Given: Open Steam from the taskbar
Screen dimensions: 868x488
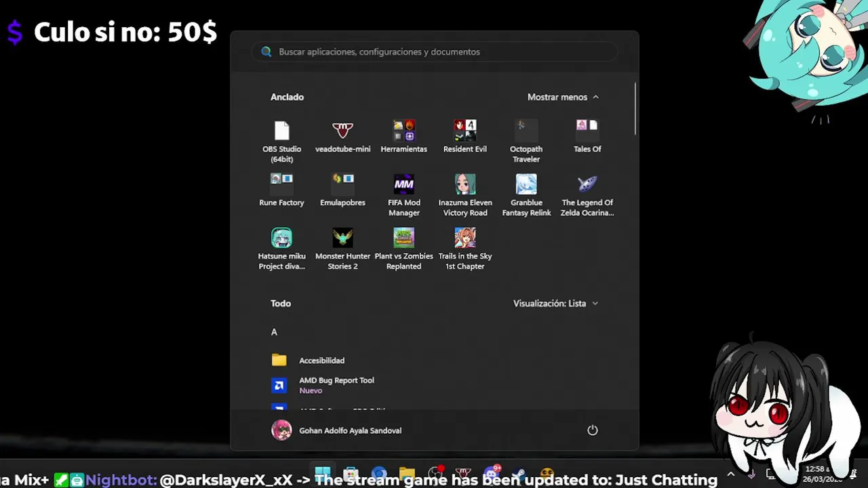Looking at the screenshot, I should click(519, 474).
